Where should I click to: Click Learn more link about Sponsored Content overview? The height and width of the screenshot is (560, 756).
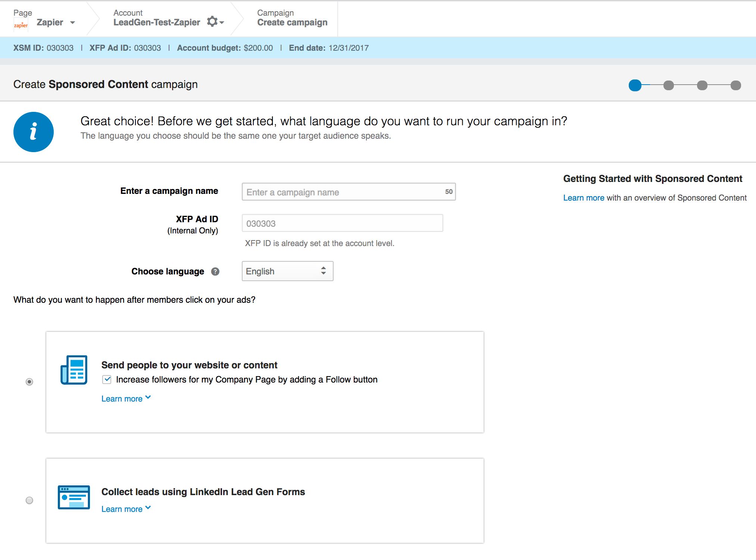click(x=583, y=198)
